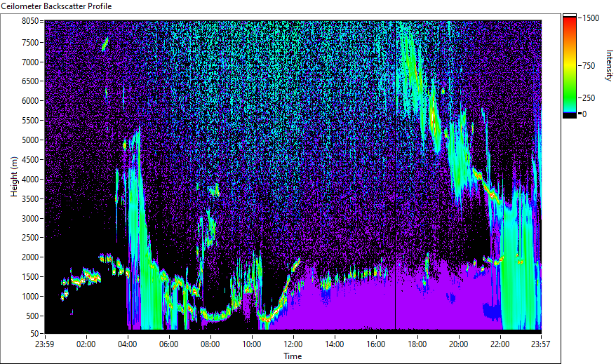The image size is (616, 364).
Task: Click the 50 height axis minimum value
Action: tap(35, 333)
